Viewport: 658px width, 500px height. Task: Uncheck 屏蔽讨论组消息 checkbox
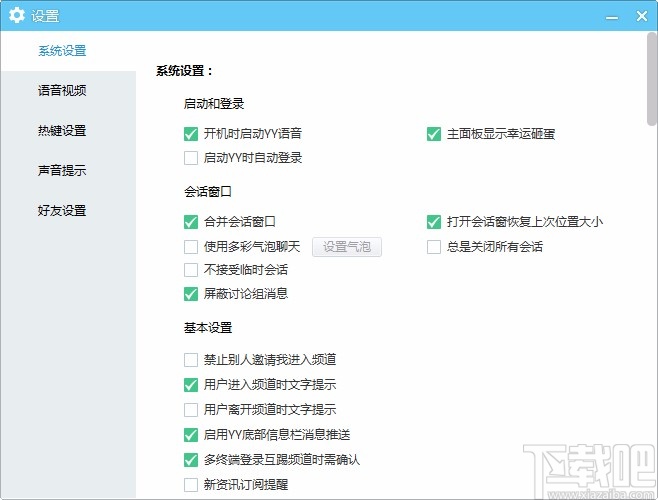(x=191, y=293)
